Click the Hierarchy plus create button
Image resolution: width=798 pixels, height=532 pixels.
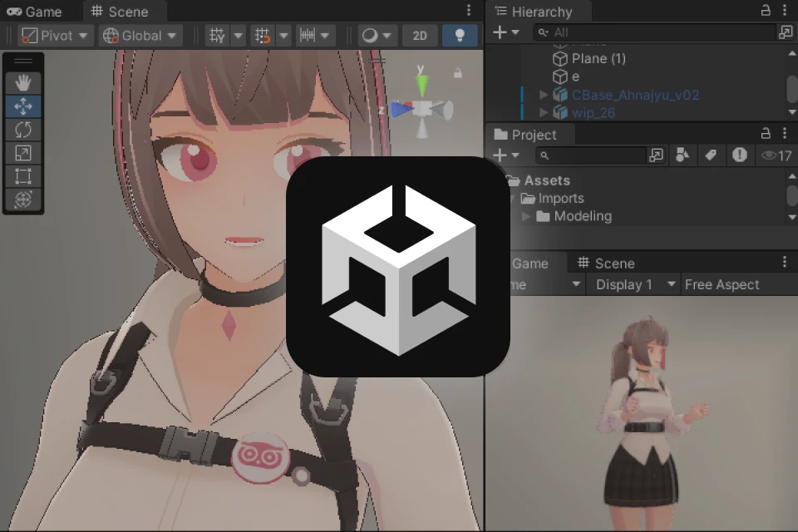pos(500,32)
